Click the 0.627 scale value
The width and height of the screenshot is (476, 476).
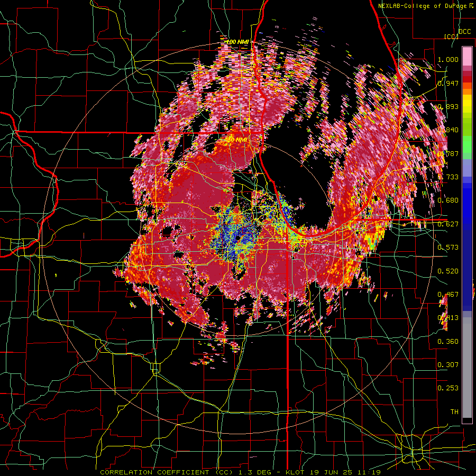[448, 224]
